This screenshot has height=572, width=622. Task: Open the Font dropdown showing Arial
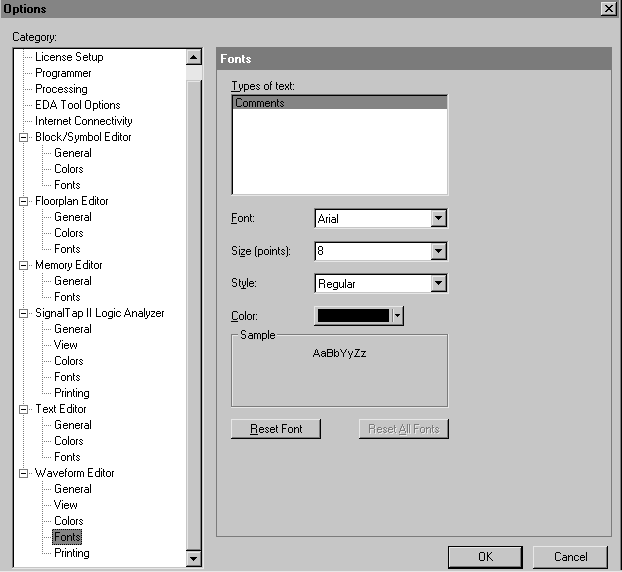pyautogui.click(x=438, y=218)
